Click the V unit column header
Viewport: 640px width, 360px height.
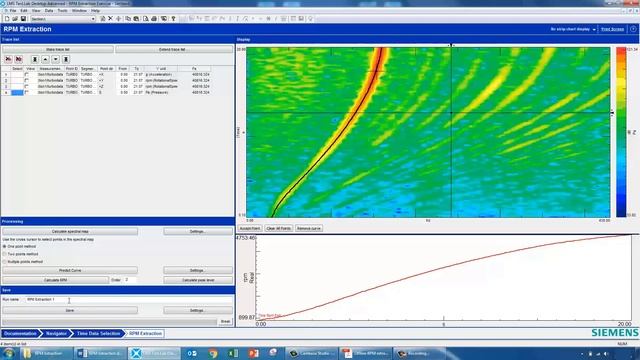[161, 69]
